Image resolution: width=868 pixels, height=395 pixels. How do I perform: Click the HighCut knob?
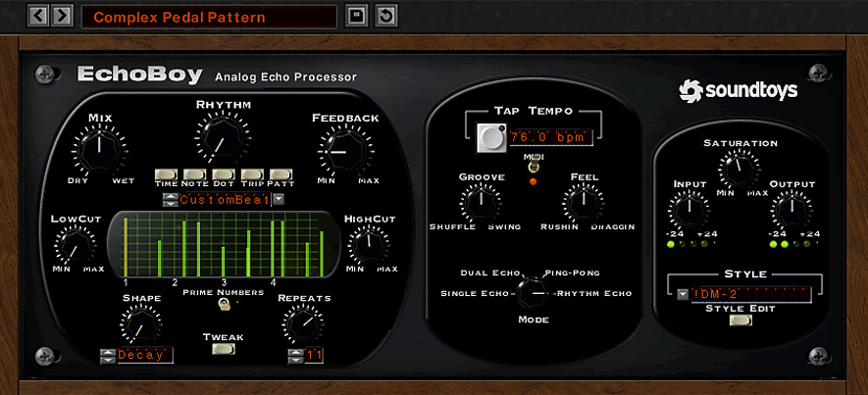(x=369, y=244)
